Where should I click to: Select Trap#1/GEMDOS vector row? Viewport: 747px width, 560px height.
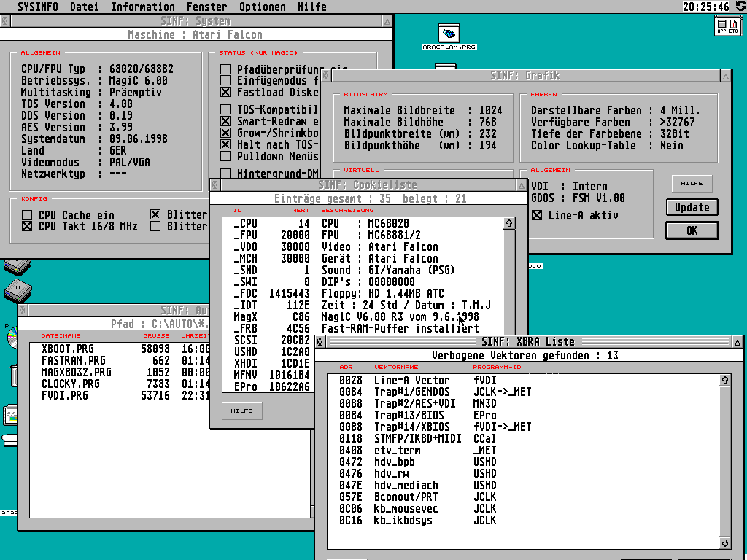pos(522,392)
